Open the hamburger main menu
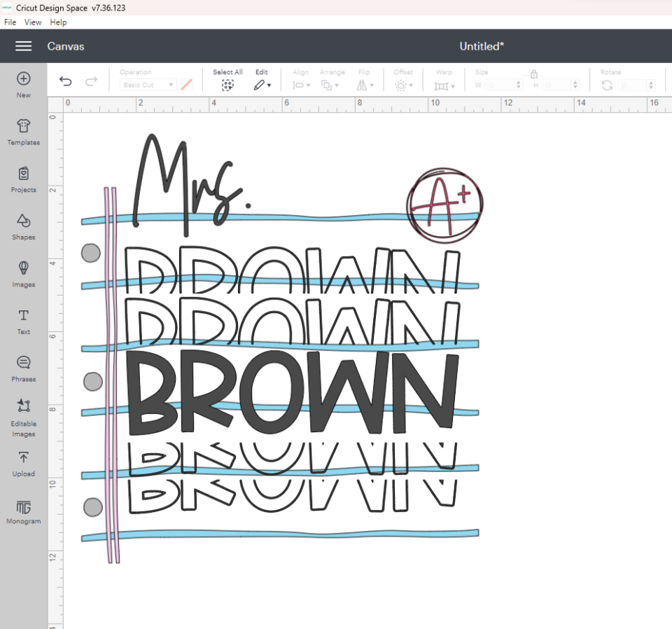Screen dimensions: 672x629 [23, 46]
